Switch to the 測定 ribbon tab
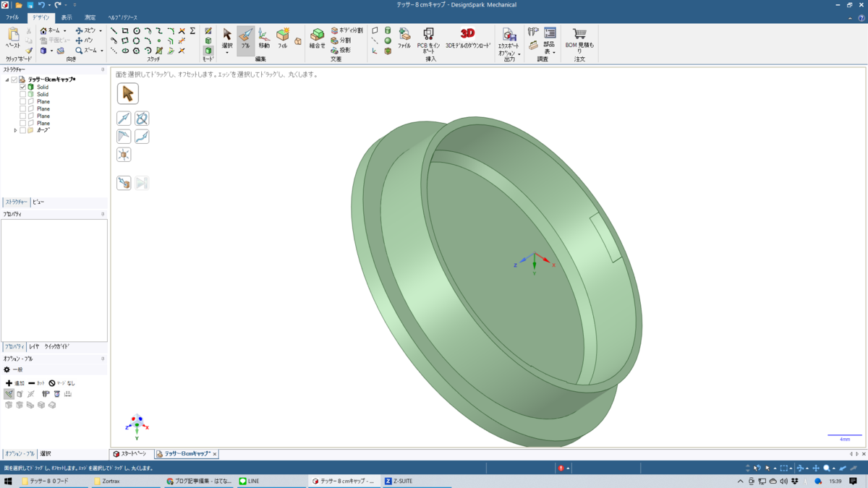 coord(90,17)
